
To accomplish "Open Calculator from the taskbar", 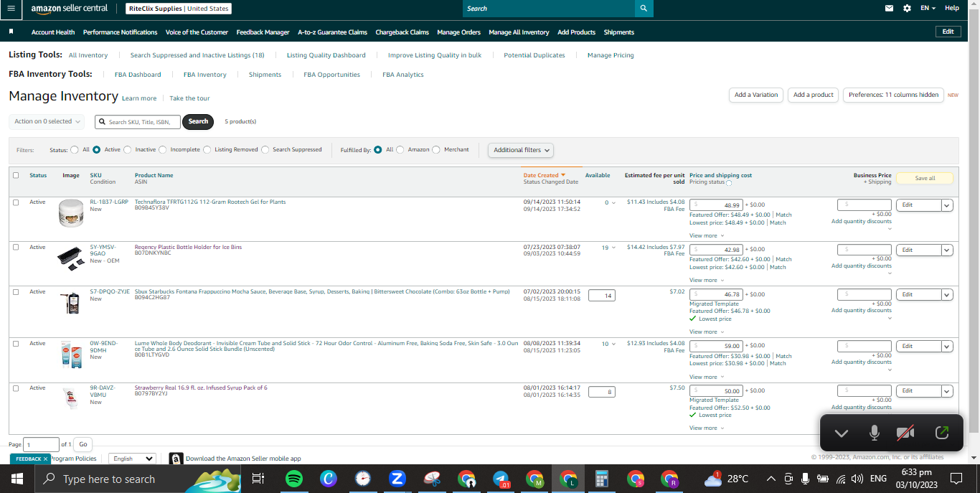I will (602, 479).
